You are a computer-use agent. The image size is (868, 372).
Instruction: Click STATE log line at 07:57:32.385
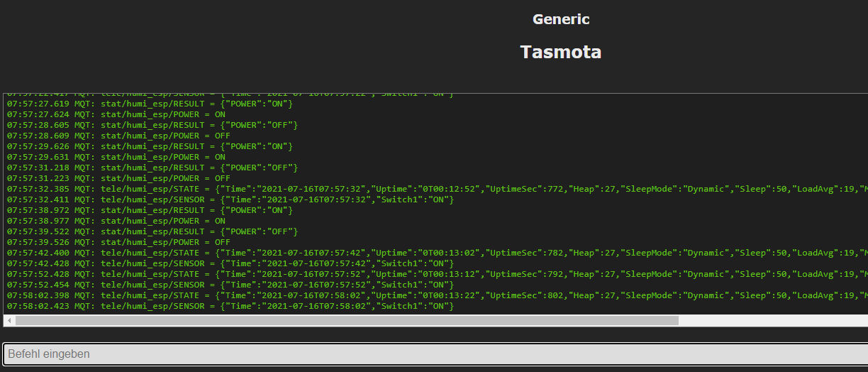pos(438,189)
